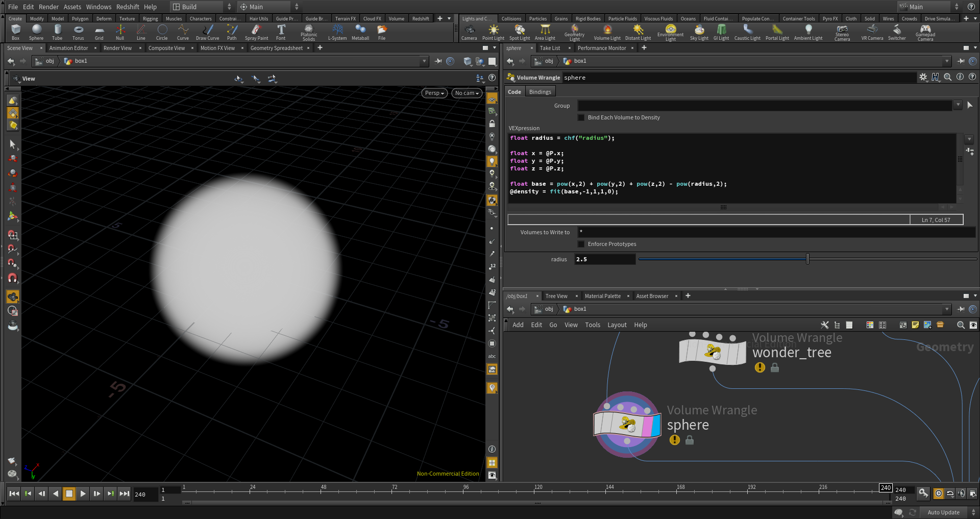
Task: Select the Box shelf tool
Action: pyautogui.click(x=15, y=32)
